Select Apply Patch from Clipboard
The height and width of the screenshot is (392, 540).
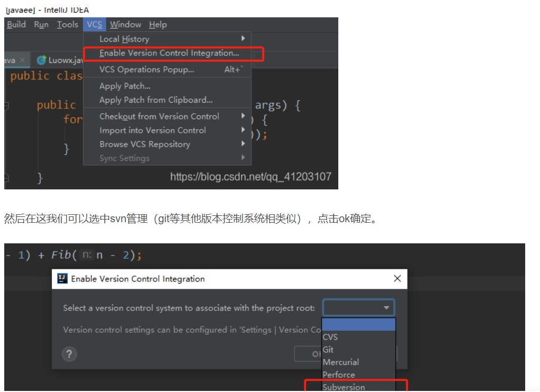pyautogui.click(x=167, y=100)
